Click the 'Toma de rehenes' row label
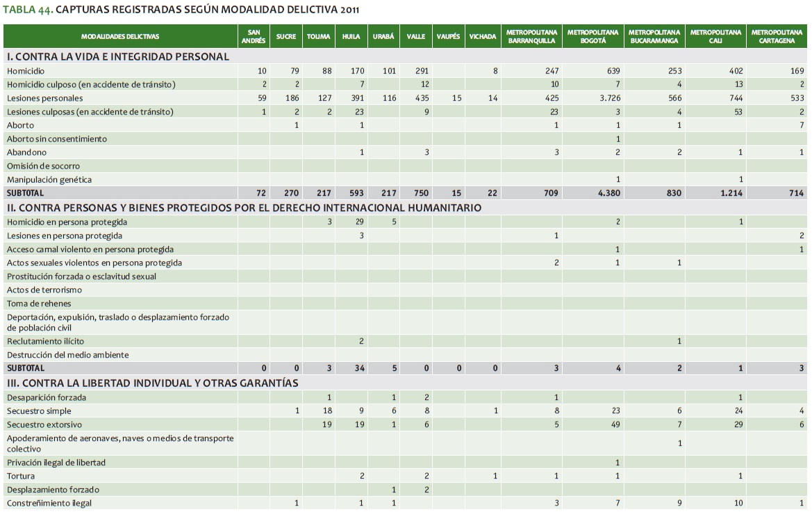The height and width of the screenshot is (514, 812). tap(39, 304)
